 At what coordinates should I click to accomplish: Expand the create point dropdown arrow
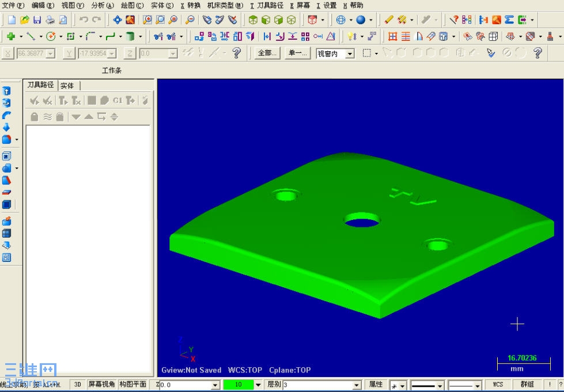[21, 37]
